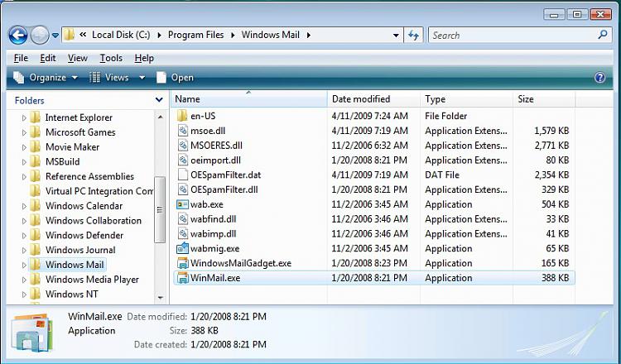621x364 pixels.
Task: Expand the Internet Explorer tree node
Action: tap(24, 118)
